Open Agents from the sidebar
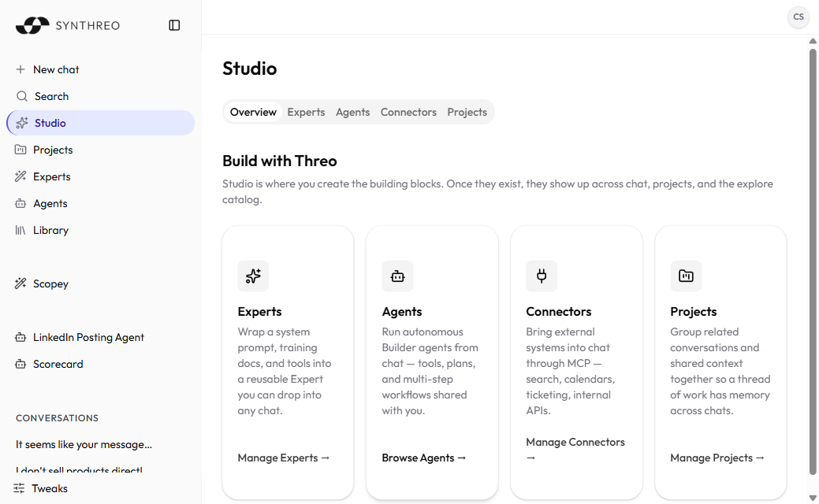This screenshot has height=504, width=819. pos(100,203)
